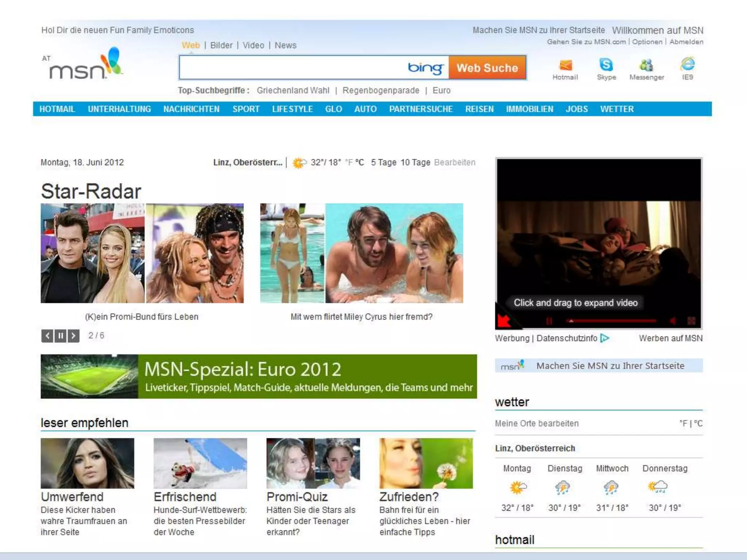This screenshot has height=560, width=747.
Task: Pause the Star-Radar slideshow
Action: coord(61,335)
